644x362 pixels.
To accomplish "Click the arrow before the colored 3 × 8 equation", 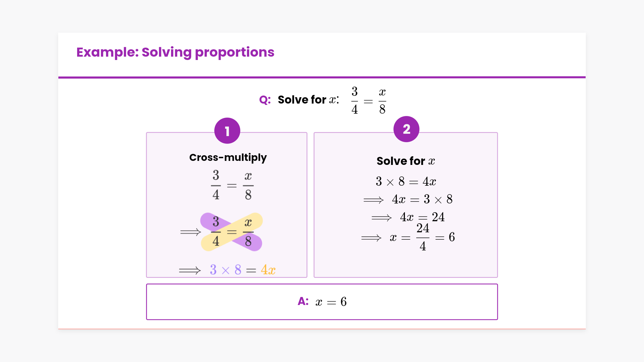I will click(190, 270).
